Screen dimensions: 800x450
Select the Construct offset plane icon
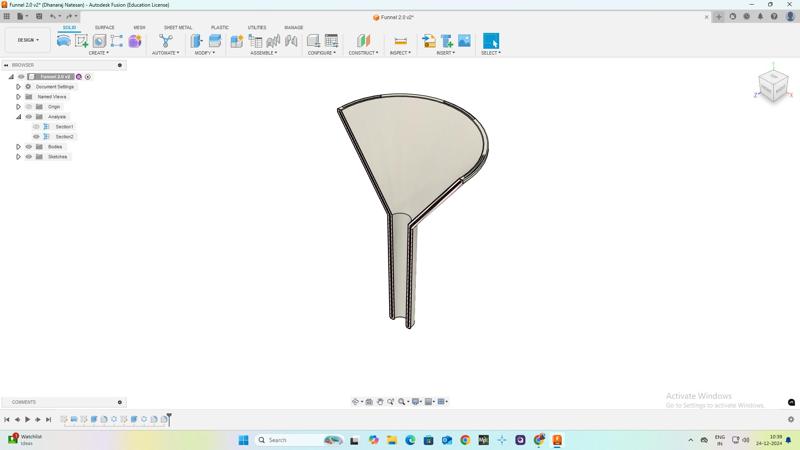[x=363, y=41]
